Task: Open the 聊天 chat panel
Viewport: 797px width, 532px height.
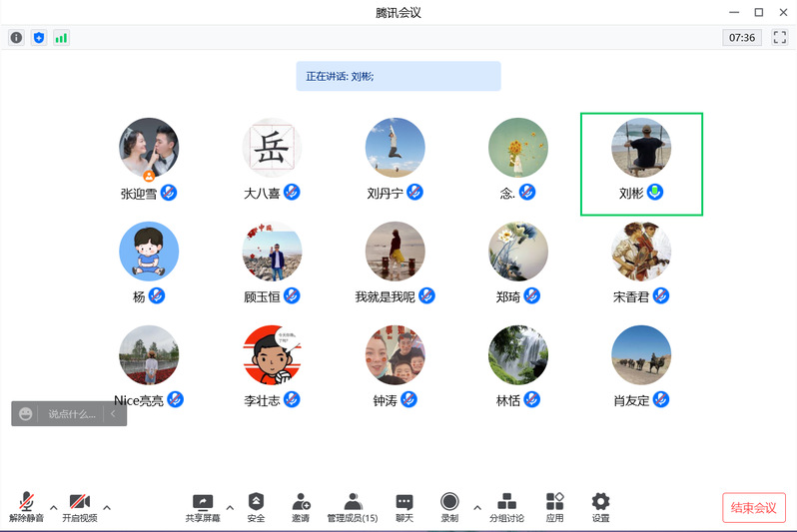Action: click(403, 506)
